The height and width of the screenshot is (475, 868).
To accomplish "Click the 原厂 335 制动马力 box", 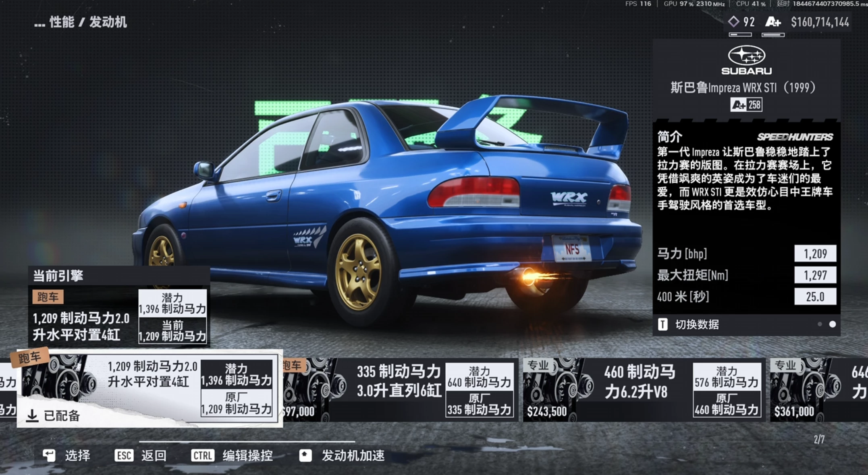I will (x=480, y=404).
